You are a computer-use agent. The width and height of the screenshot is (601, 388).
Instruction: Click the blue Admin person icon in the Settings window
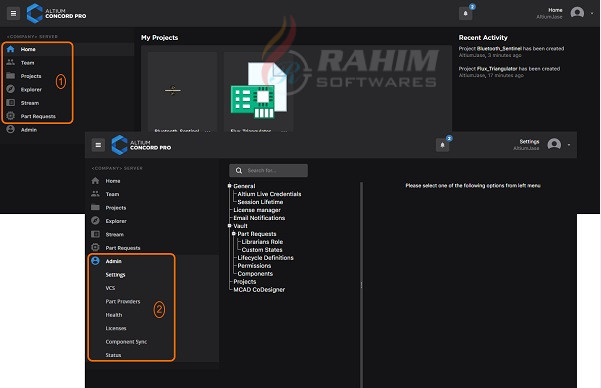point(95,261)
